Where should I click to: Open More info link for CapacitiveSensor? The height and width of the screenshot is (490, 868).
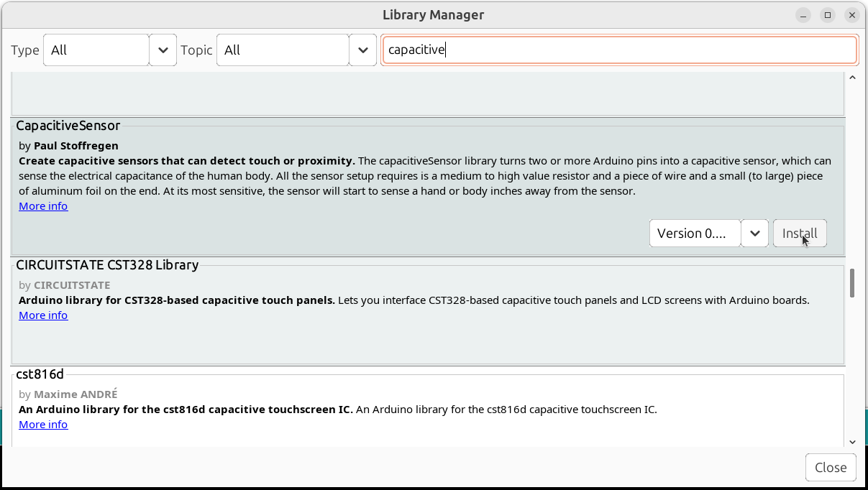[43, 206]
